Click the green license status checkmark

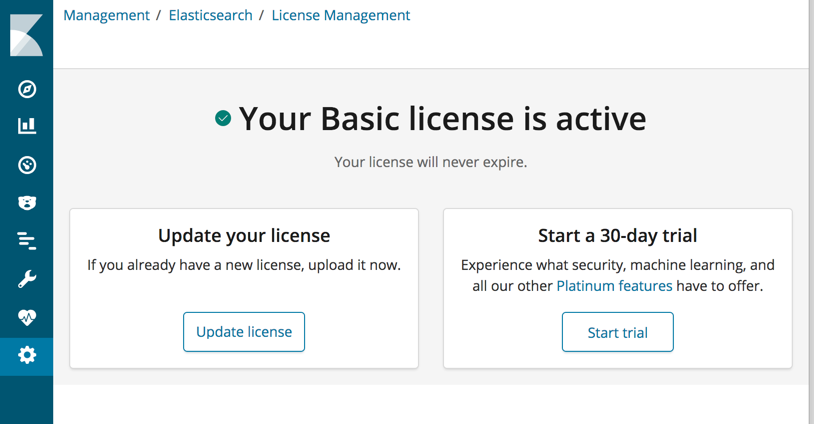coord(223,119)
